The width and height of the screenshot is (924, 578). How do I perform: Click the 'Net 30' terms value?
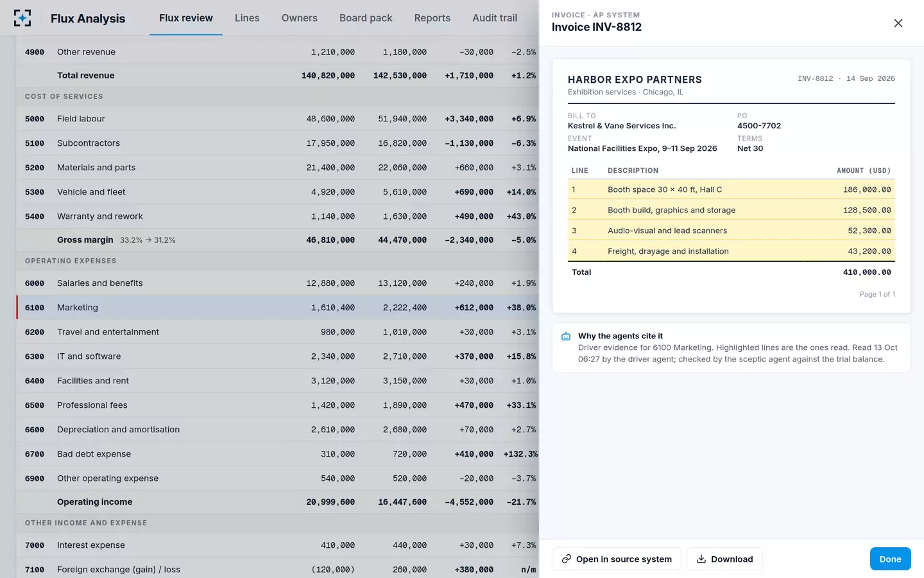pos(750,148)
